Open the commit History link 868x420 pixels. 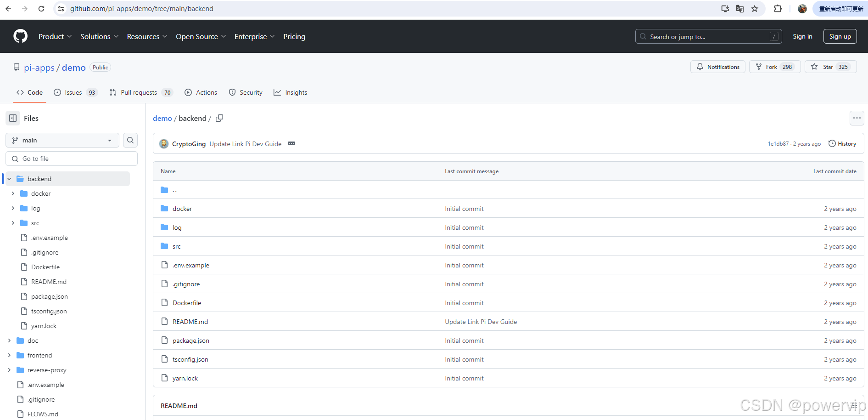coord(842,143)
